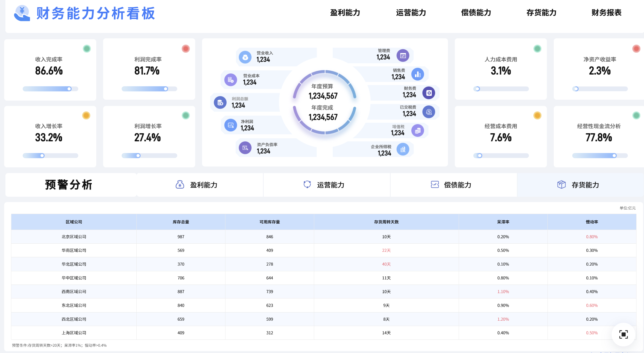644x353 pixels.
Task: Click the 资产负债率 icon
Action: (245, 148)
